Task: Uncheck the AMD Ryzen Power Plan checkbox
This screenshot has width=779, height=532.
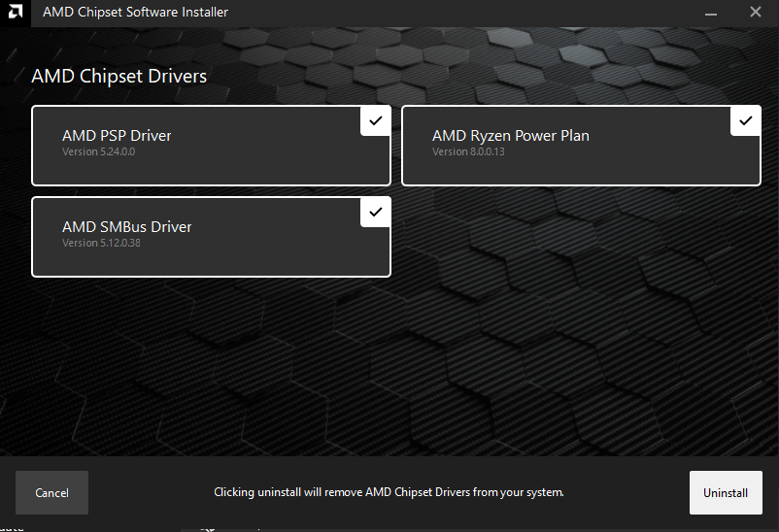Action: [x=745, y=120]
